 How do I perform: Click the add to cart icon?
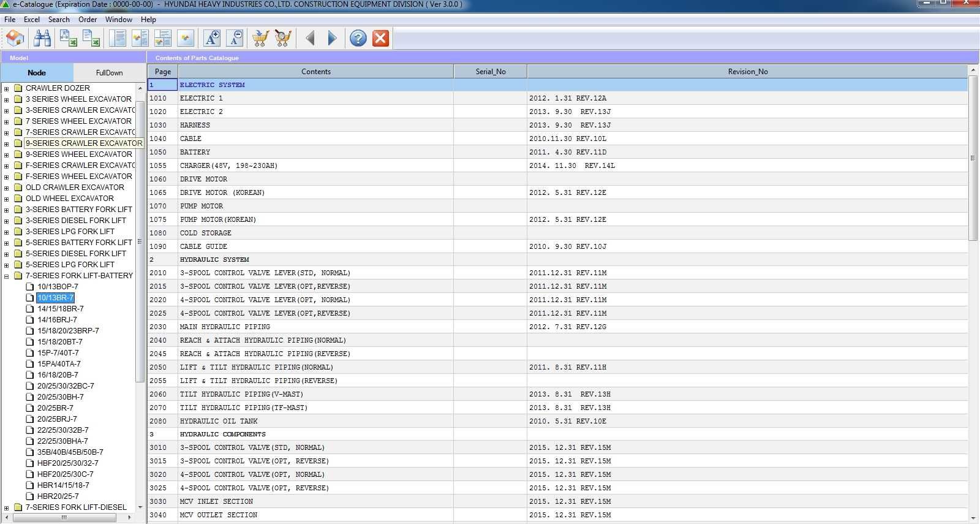[260, 39]
